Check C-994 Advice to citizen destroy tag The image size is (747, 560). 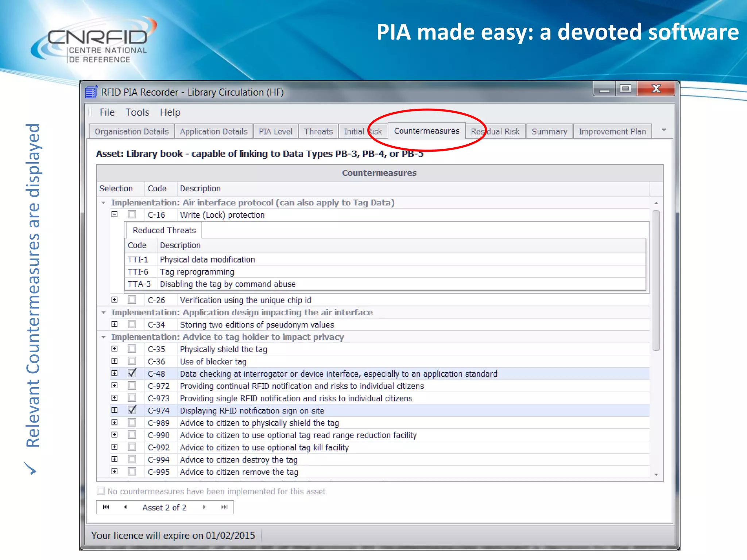point(132,459)
